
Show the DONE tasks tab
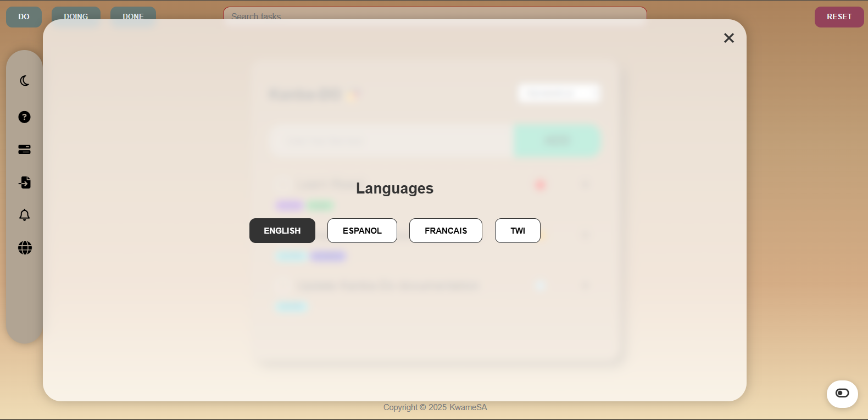coord(133,16)
